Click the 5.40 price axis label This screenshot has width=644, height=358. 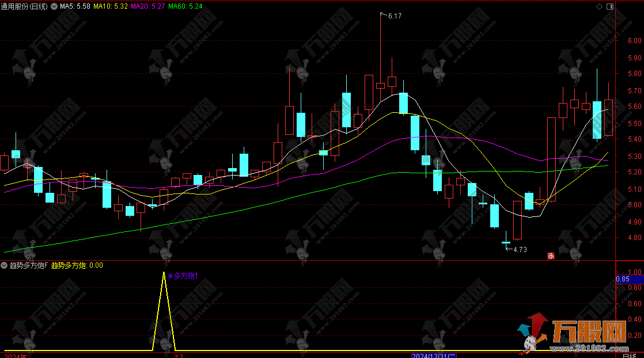(x=635, y=139)
